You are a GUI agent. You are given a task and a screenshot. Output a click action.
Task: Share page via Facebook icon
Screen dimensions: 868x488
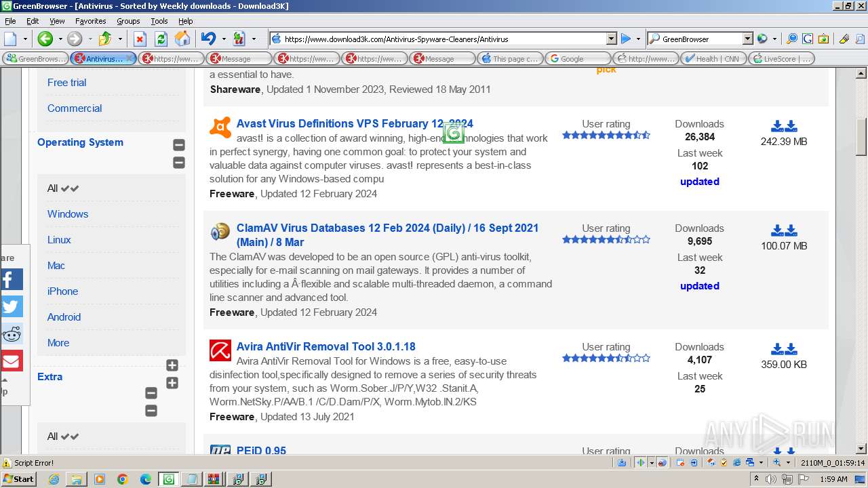(12, 279)
